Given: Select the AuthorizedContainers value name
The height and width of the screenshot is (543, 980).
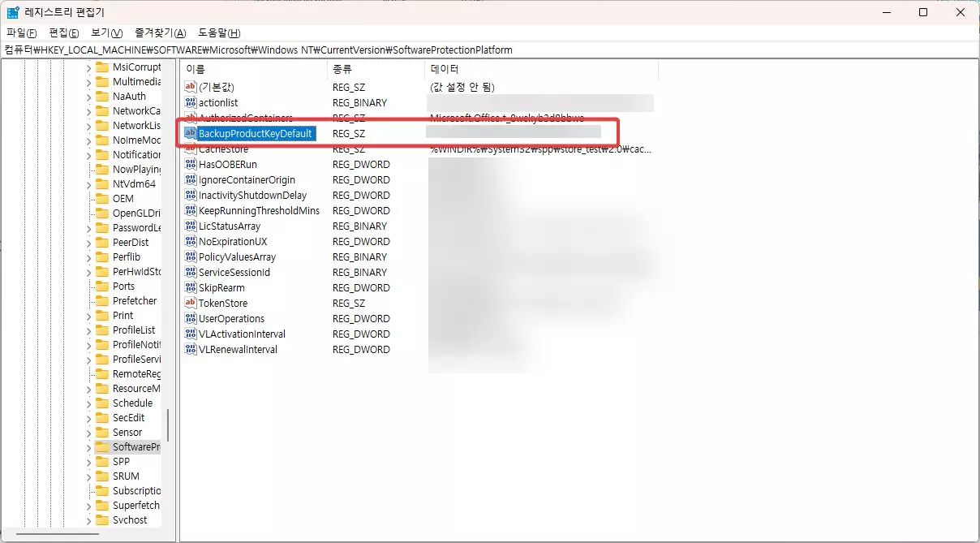Looking at the screenshot, I should pos(245,118).
